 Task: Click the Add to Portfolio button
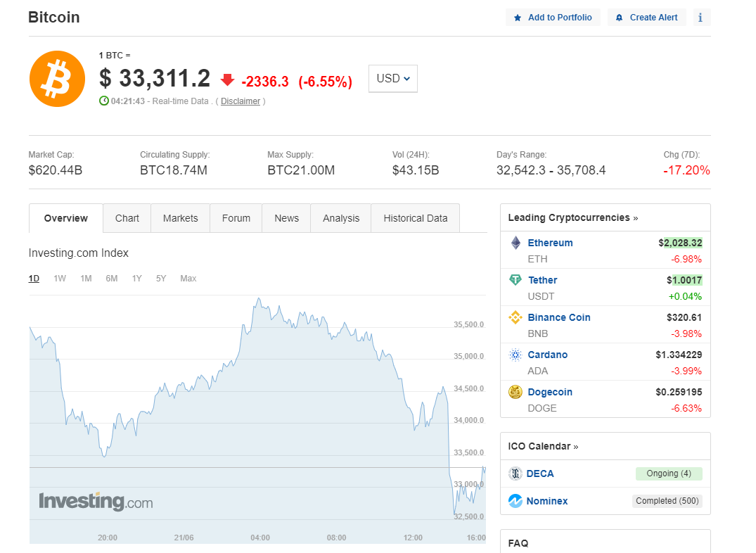click(x=553, y=18)
